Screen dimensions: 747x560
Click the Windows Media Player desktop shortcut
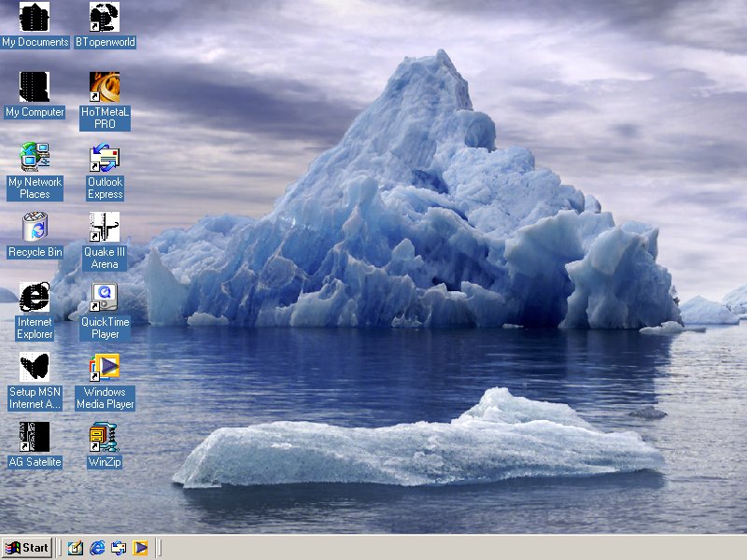tap(105, 368)
